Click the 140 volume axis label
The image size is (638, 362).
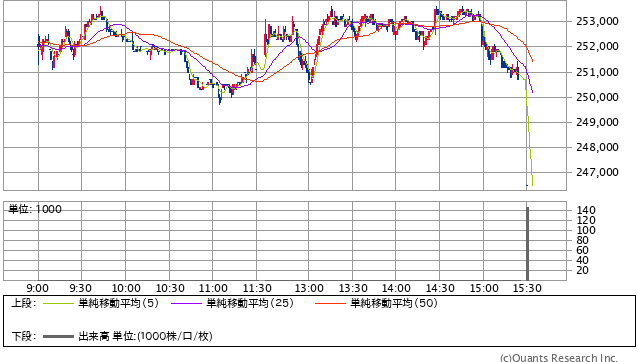(x=586, y=210)
